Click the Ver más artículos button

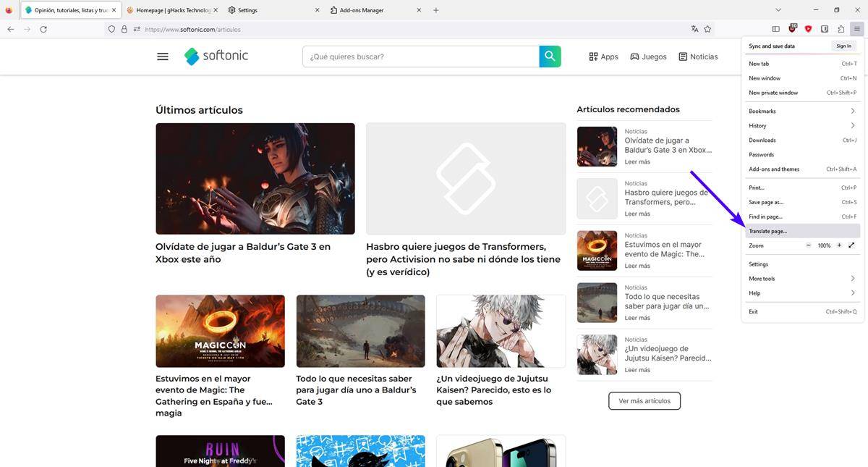644,401
